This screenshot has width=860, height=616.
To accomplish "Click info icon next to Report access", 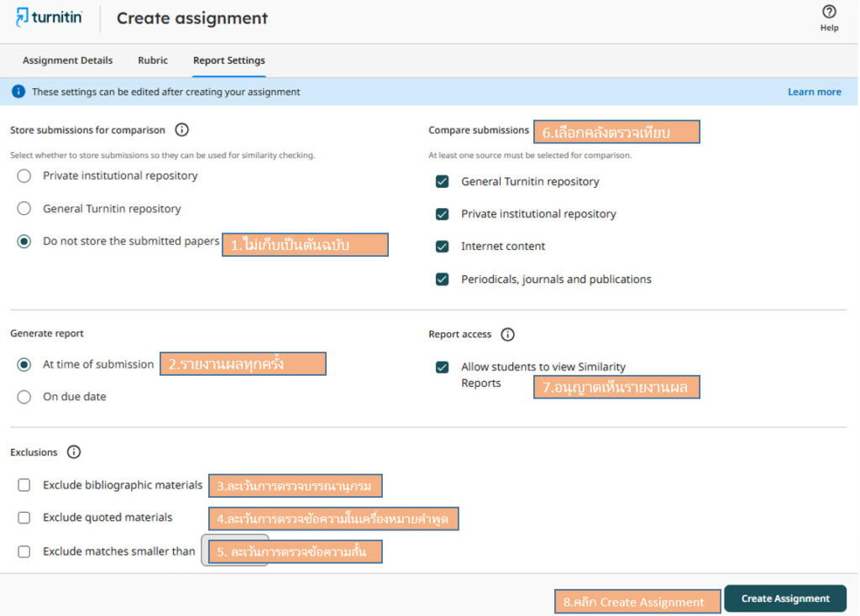I will 507,334.
